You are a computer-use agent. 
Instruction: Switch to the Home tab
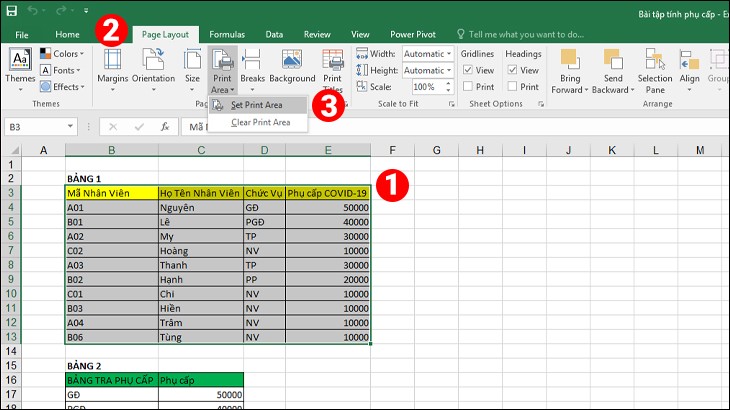click(x=68, y=34)
